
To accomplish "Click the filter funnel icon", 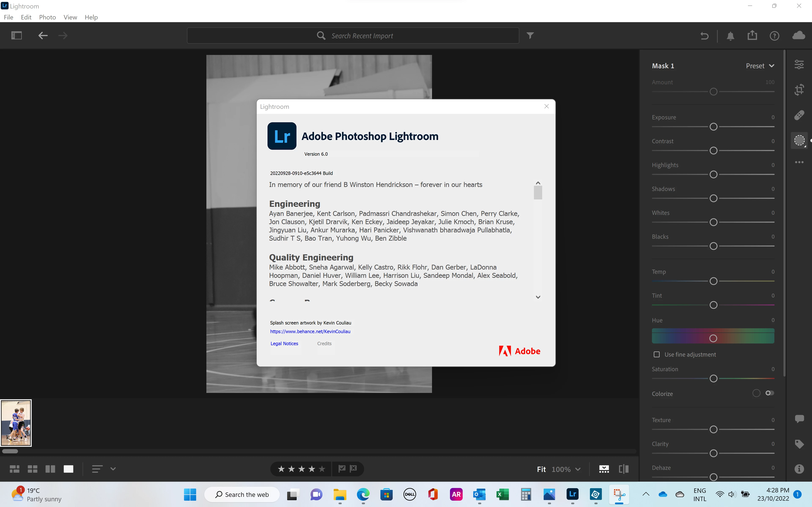I will (x=530, y=35).
